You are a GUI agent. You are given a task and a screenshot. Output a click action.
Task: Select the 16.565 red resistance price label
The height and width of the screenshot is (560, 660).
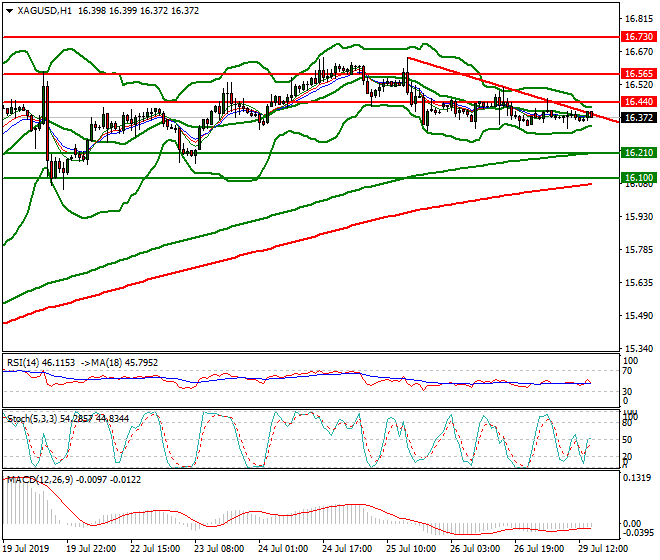639,74
